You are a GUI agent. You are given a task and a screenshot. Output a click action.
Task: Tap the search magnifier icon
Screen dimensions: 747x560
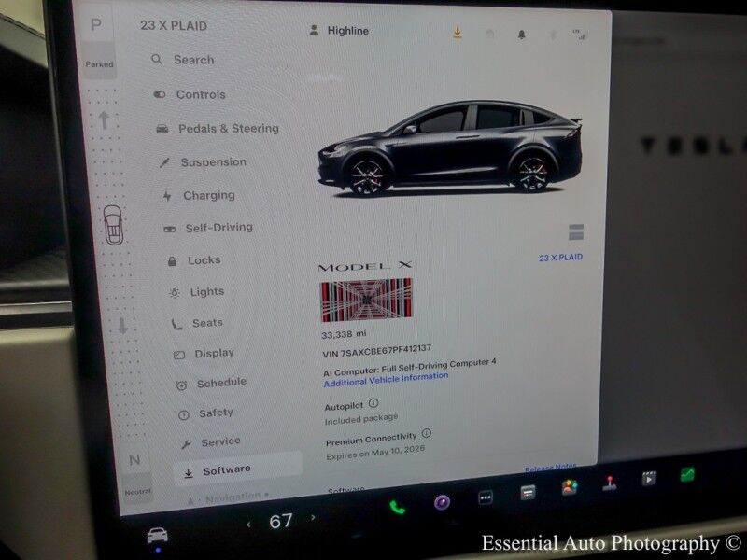pos(157,60)
